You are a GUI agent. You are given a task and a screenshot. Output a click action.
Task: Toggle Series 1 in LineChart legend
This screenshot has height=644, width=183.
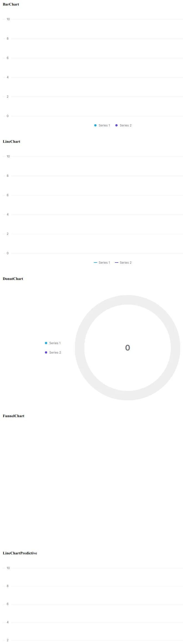(102, 263)
